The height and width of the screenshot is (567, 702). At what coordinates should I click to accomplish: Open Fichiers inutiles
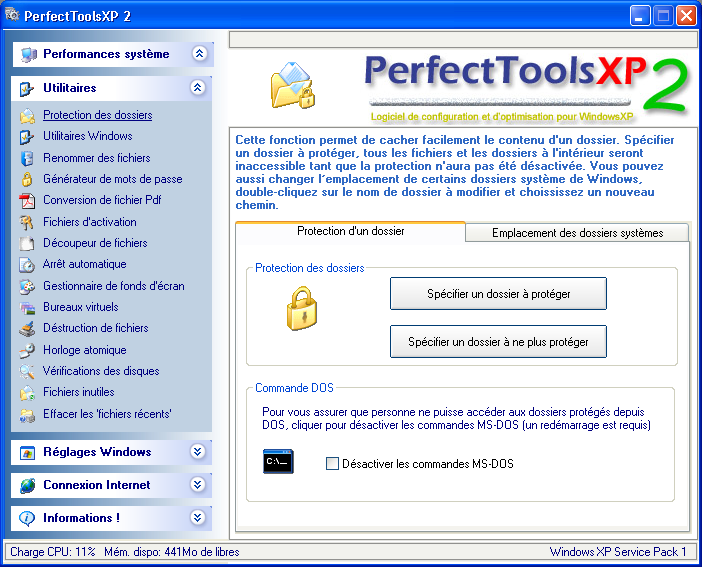(x=79, y=392)
